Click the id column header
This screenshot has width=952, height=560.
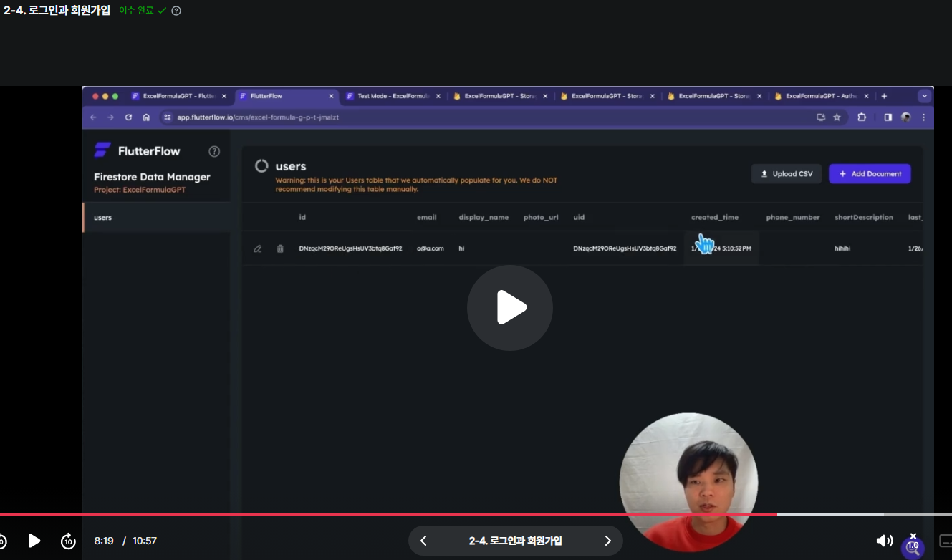click(302, 217)
